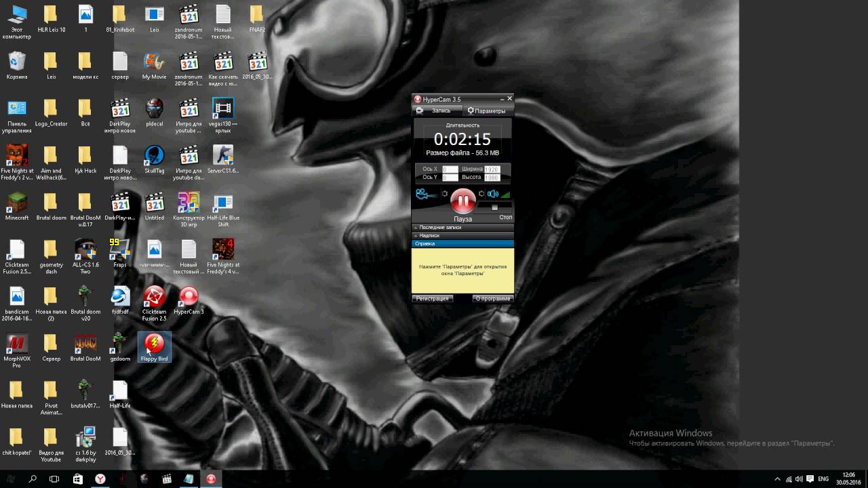Expand the Надписи section
This screenshot has height=488, width=868.
(x=463, y=235)
